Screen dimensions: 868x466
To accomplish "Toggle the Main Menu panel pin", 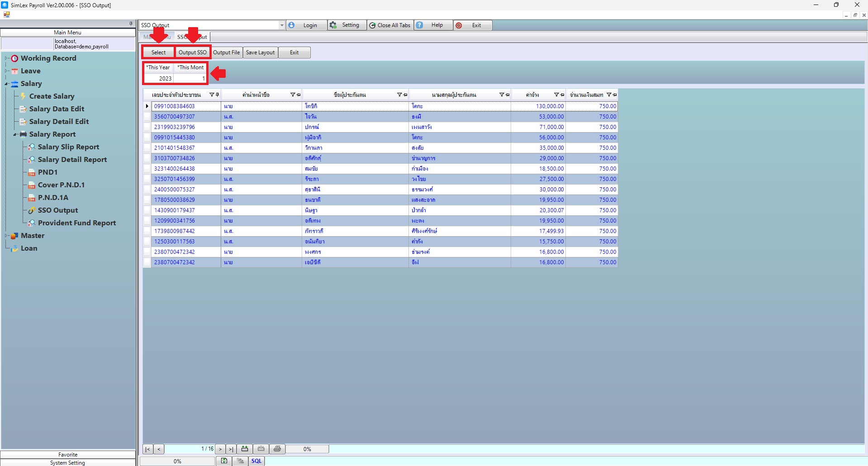I will [131, 24].
